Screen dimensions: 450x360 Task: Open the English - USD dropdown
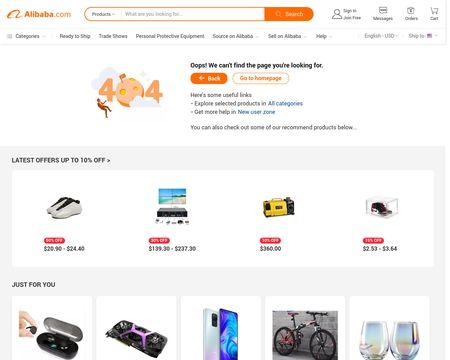tap(381, 36)
